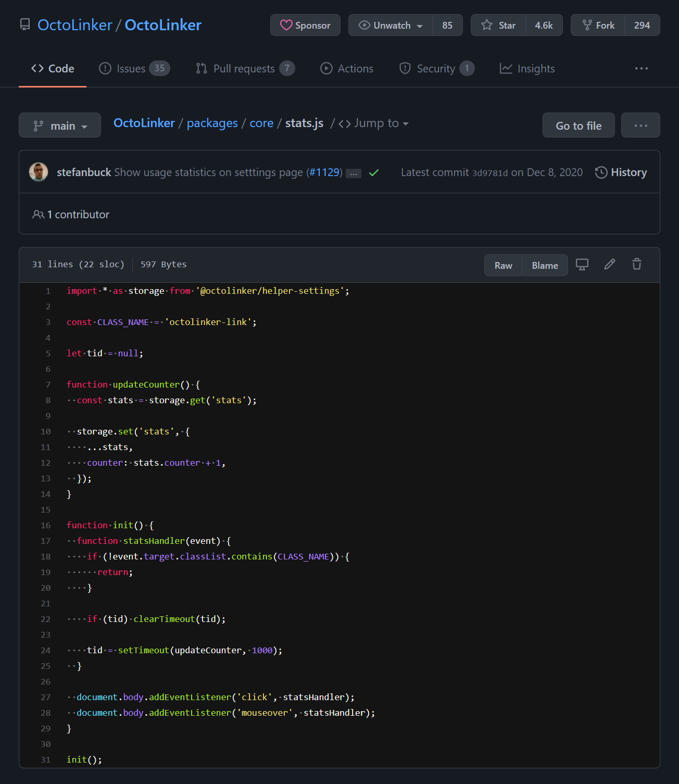Screen dimensions: 679x784
Task: Click the 'mouseover' string
Action: coord(265,713)
